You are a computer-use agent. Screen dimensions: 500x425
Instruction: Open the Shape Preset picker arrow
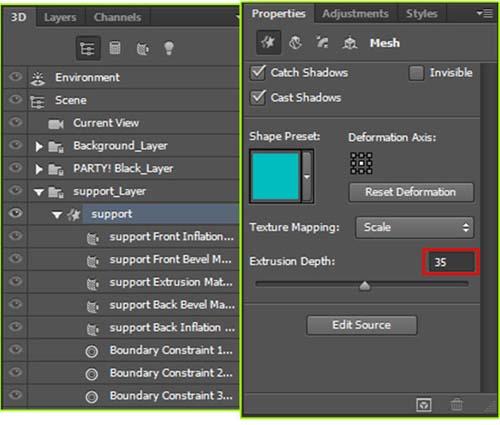307,176
